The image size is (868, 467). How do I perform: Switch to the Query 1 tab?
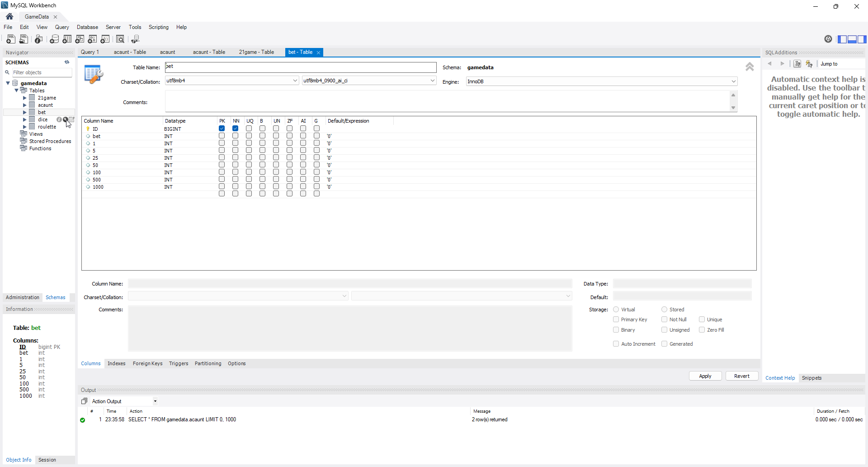(90, 52)
